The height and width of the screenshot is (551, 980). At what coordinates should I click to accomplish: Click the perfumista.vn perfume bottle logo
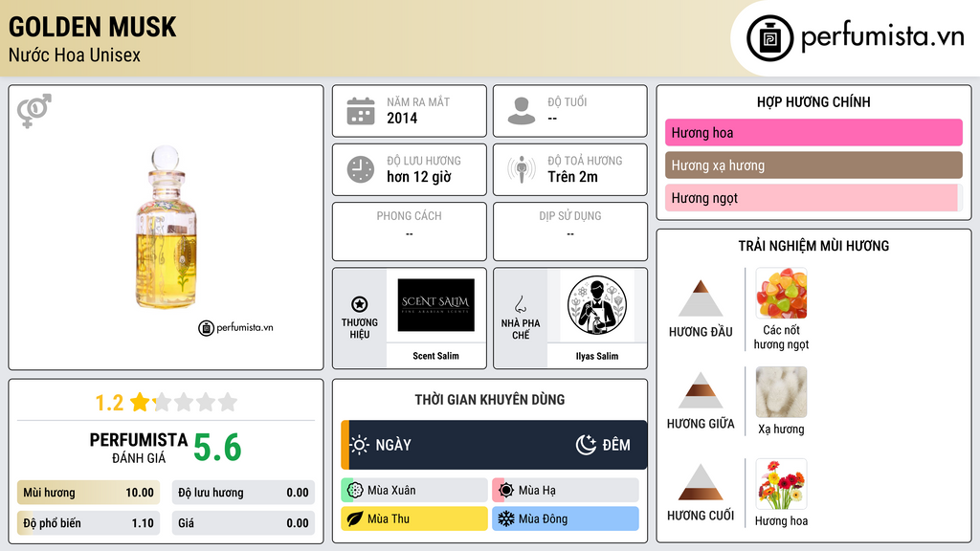tap(769, 38)
